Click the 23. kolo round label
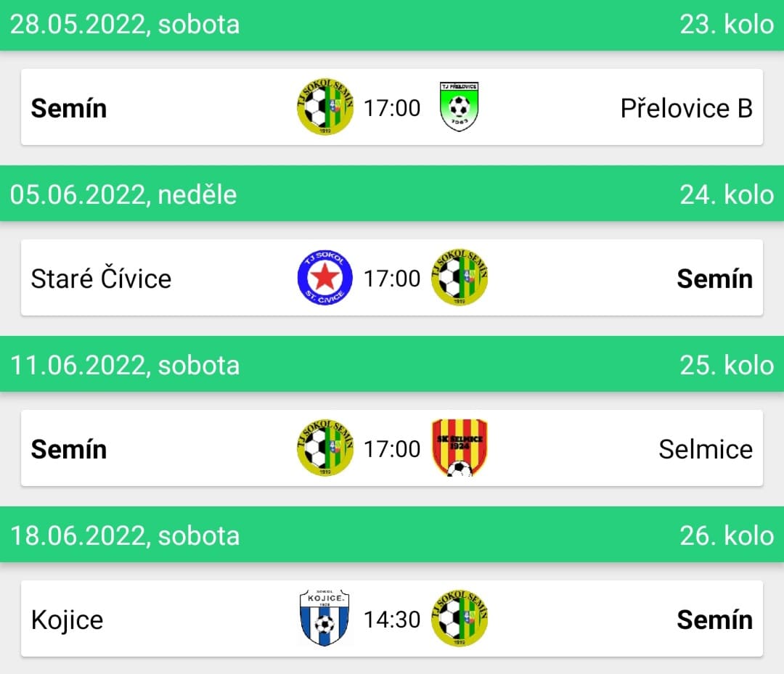The width and height of the screenshot is (784, 674). (x=727, y=25)
